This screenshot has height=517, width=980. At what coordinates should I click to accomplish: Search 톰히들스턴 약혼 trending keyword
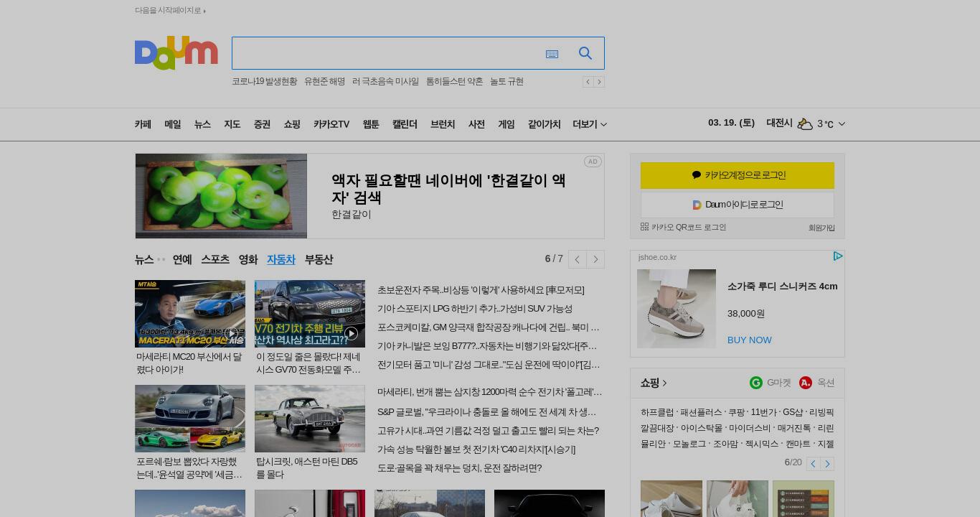[454, 82]
